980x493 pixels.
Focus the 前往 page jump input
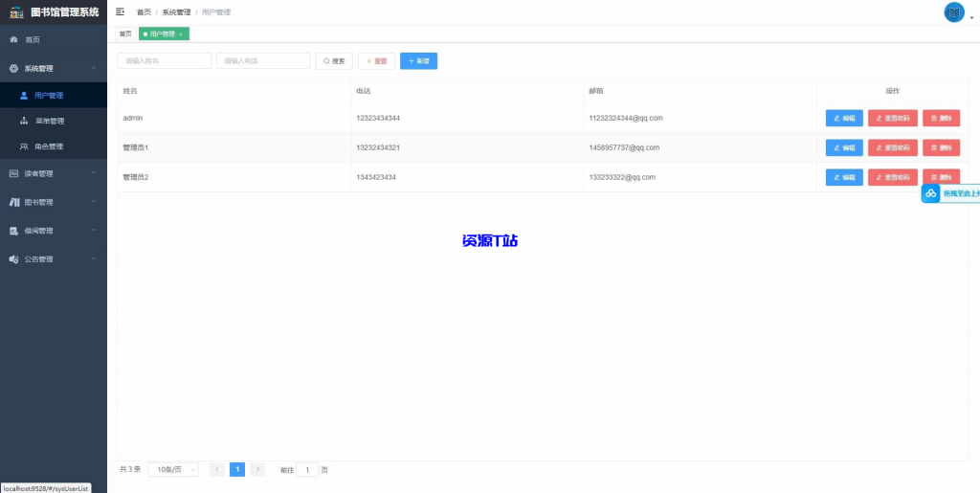point(307,469)
